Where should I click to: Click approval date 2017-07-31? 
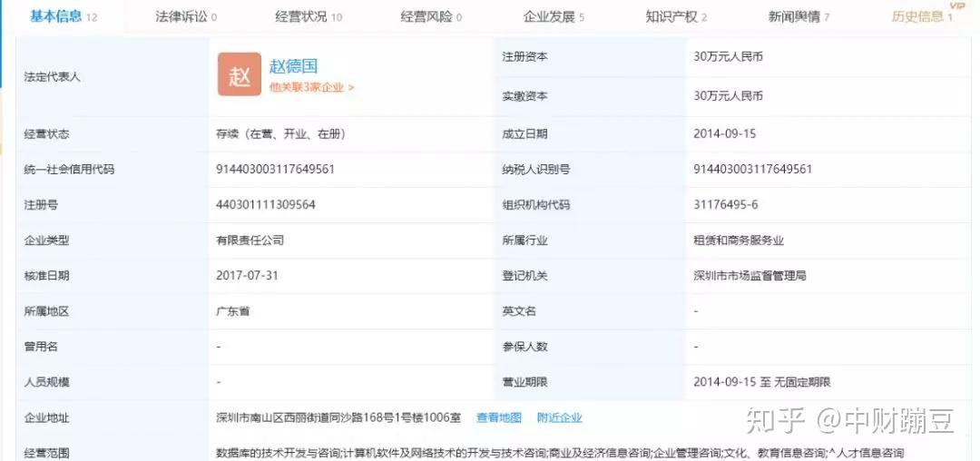pos(247,276)
